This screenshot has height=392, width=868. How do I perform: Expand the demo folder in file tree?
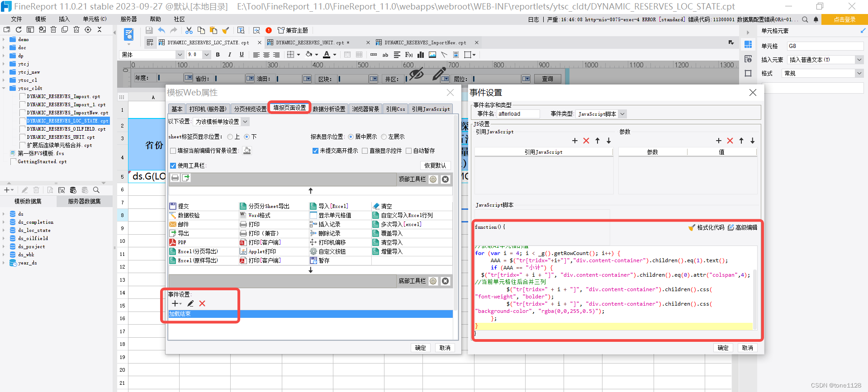pyautogui.click(x=4, y=39)
